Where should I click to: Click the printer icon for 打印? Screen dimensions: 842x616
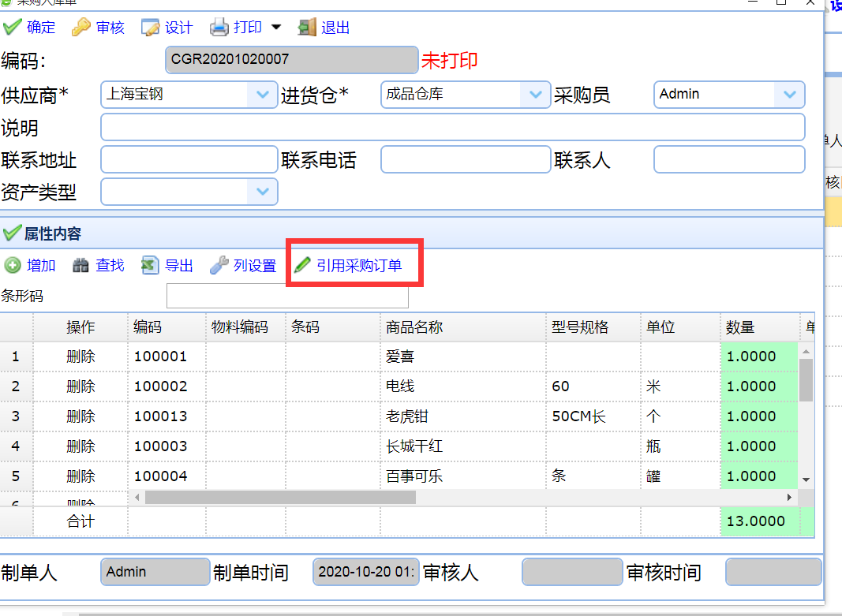pyautogui.click(x=219, y=28)
